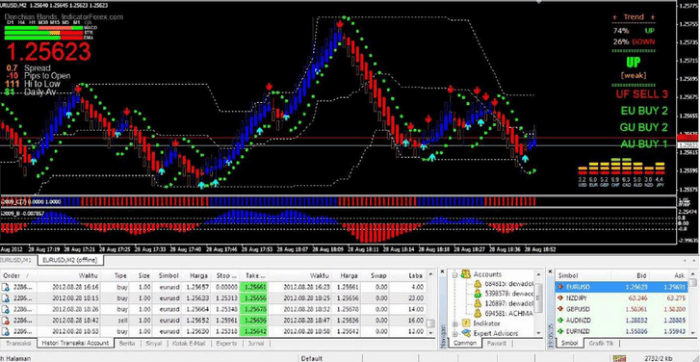
Task: Click the icon of account 126897
Action: pos(478,304)
